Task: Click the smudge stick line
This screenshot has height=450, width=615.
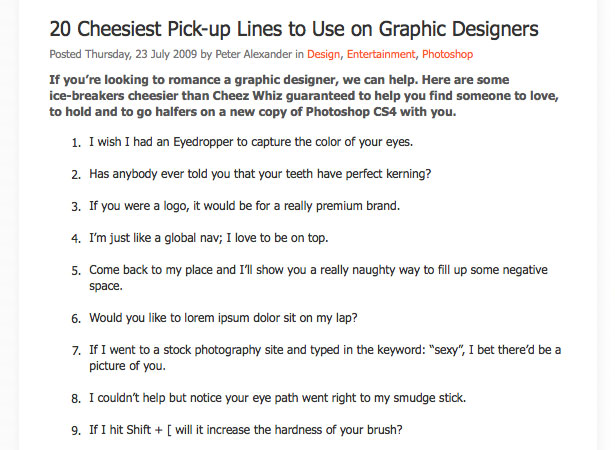Action: [277, 398]
